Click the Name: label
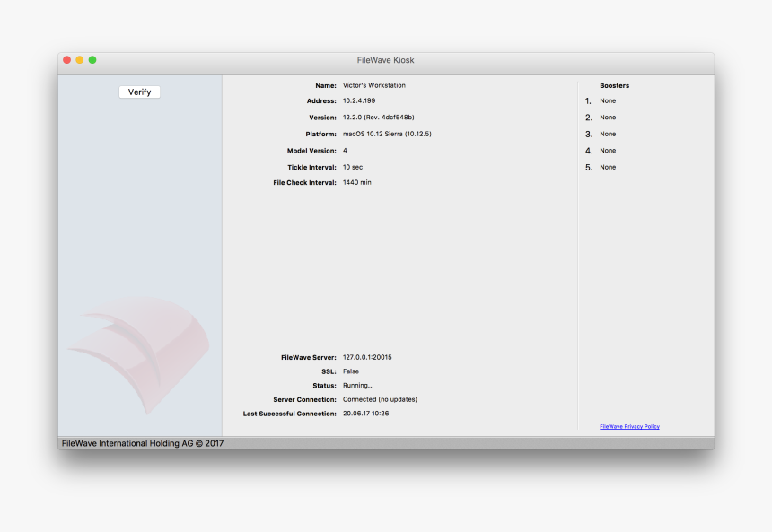The image size is (772, 532). click(x=326, y=85)
